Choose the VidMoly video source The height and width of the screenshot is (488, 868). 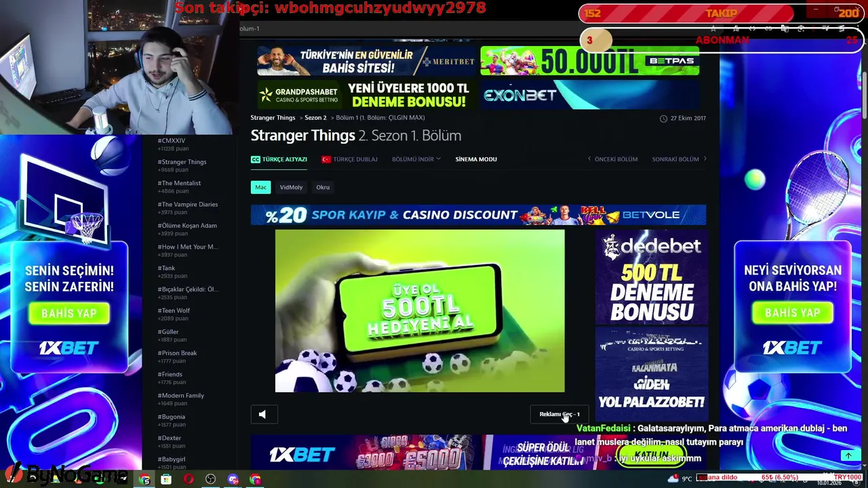tap(292, 187)
